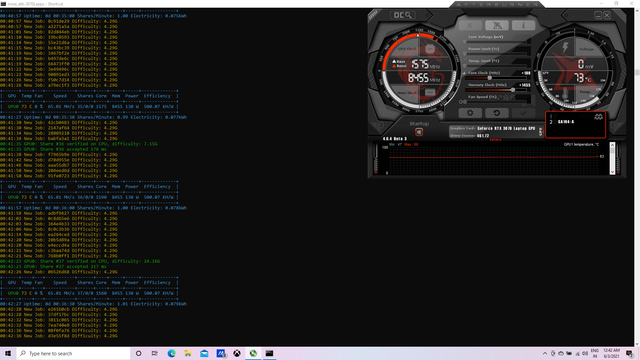Click Detach under the driver version
Screen dimensions: 640x360
pyautogui.click(x=496, y=140)
